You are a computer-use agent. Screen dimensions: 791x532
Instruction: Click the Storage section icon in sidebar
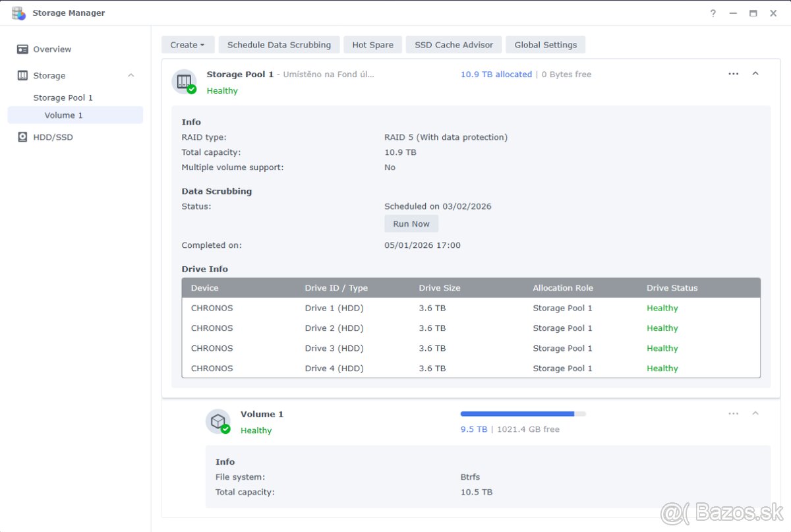click(x=22, y=75)
